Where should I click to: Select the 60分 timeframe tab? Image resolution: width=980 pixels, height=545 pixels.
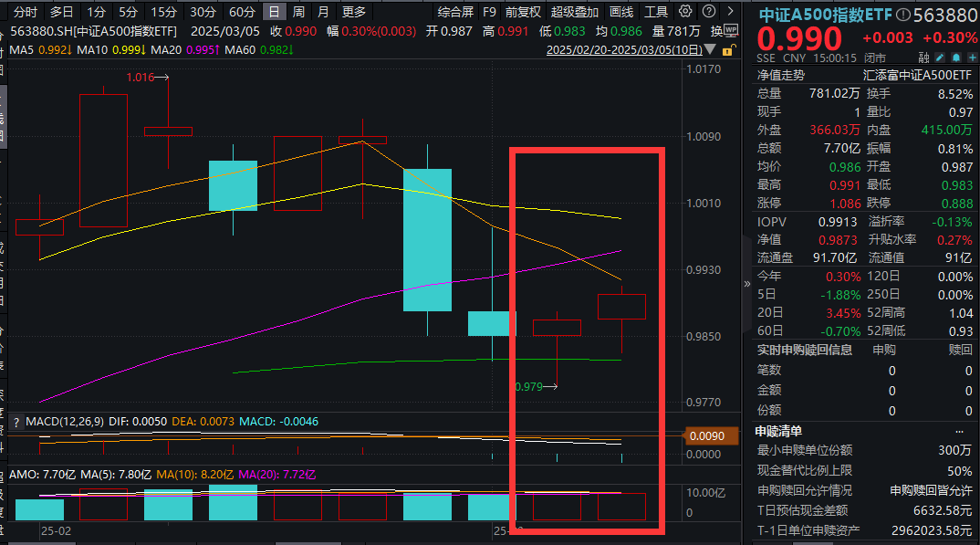pos(242,12)
